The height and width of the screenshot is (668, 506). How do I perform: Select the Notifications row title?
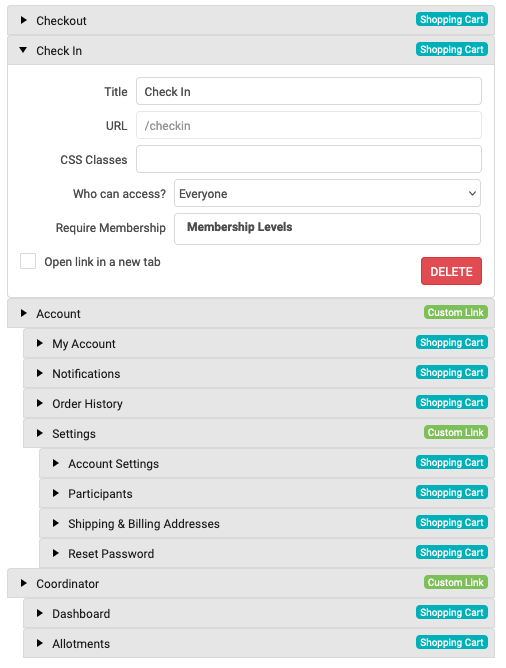click(x=86, y=374)
